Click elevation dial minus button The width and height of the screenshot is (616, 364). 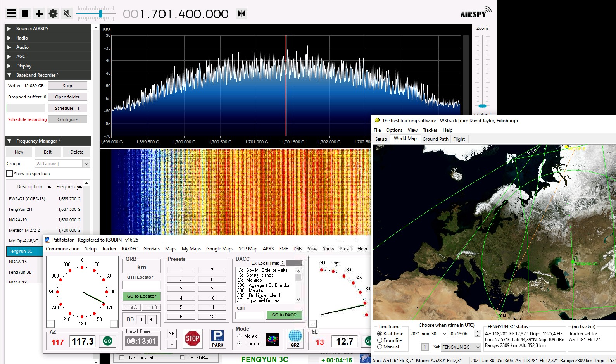coord(313,324)
